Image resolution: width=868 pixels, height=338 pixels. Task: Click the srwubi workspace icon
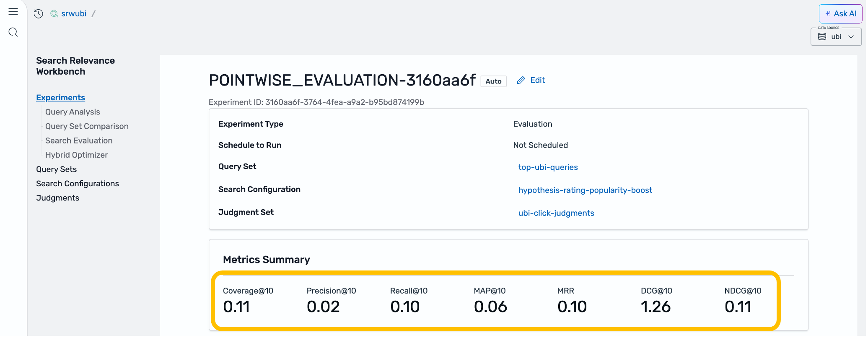tap(54, 14)
